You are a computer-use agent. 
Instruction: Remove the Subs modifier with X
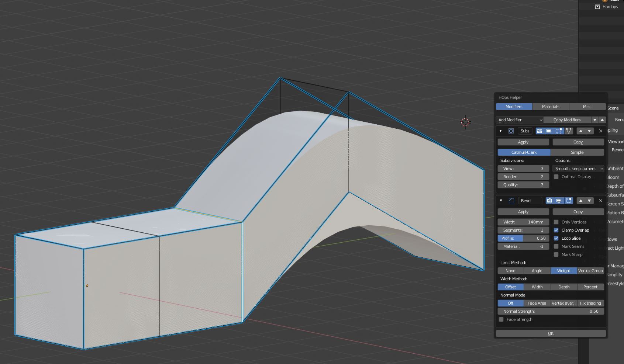pyautogui.click(x=601, y=131)
